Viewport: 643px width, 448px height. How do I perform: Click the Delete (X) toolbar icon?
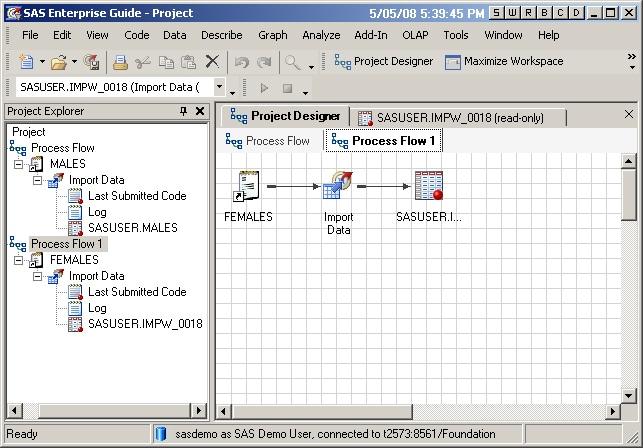click(x=212, y=62)
